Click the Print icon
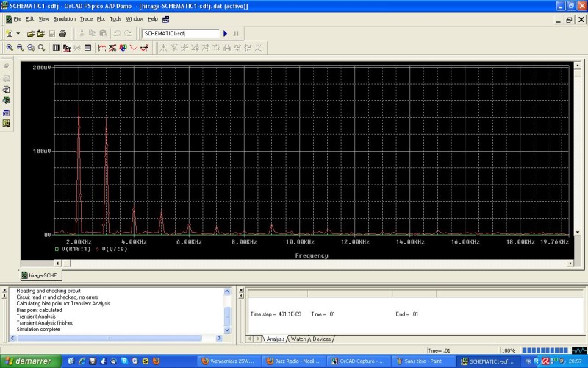The width and height of the screenshot is (588, 368). tap(62, 33)
